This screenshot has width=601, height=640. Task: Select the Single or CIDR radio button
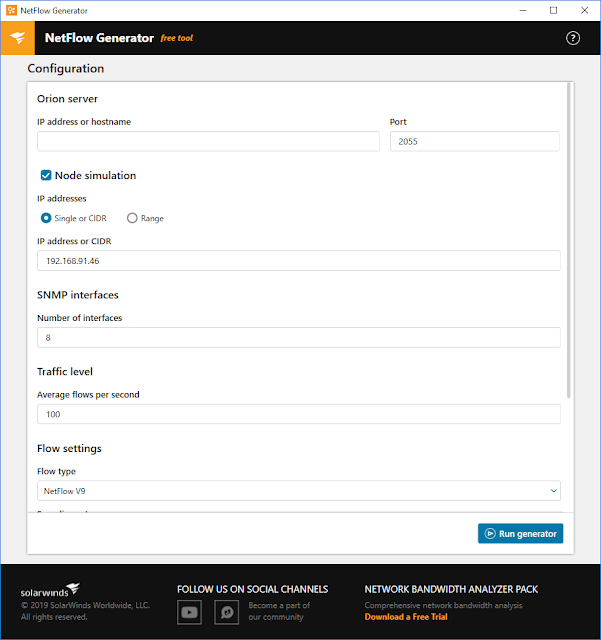[46, 218]
